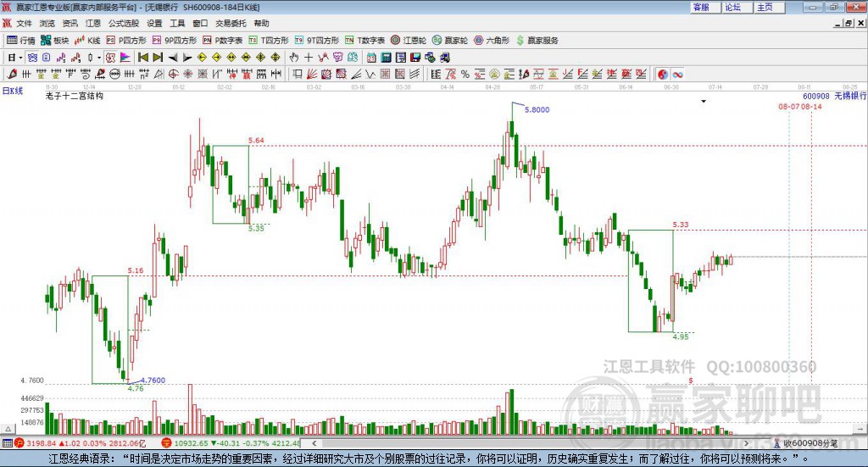This screenshot has width=868, height=467.
Task: Click the 论坛 forum button
Action: pyautogui.click(x=737, y=7)
